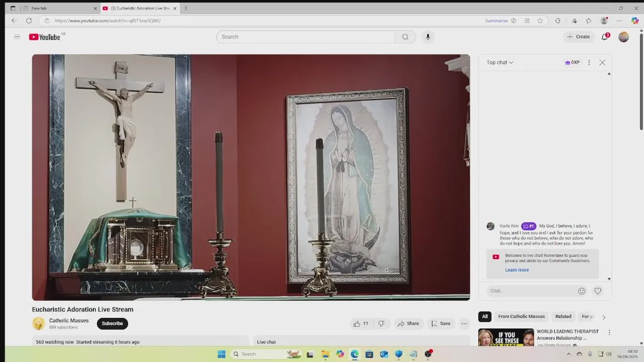This screenshot has height=362, width=644.
Task: Open options for World Leading Therapist video
Action: (609, 332)
